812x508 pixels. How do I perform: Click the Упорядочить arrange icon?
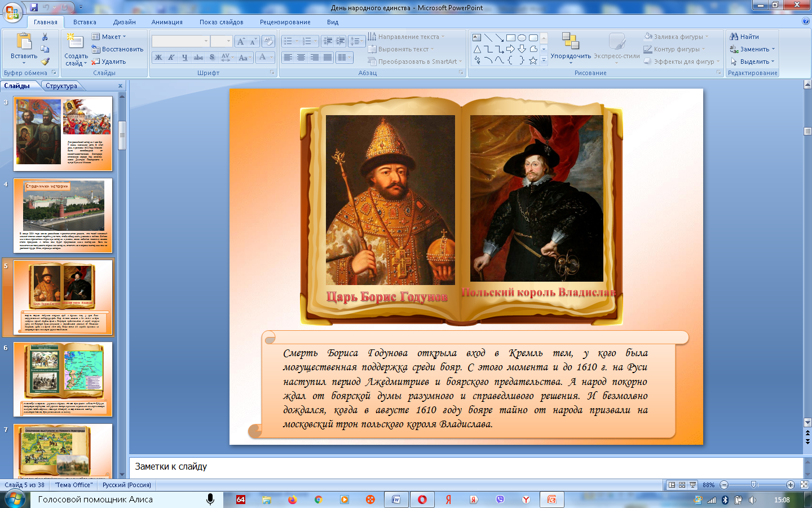(571, 45)
